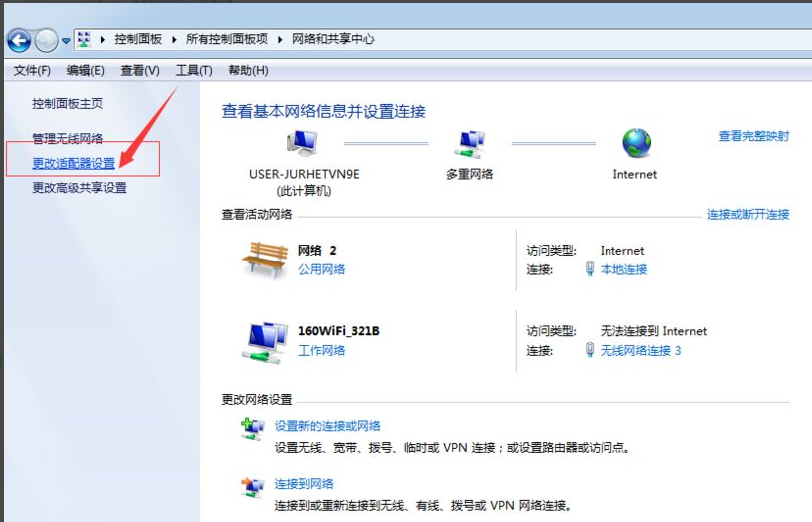This screenshot has width=812, height=522.
Task: Click the Internet globe icon
Action: 635,144
